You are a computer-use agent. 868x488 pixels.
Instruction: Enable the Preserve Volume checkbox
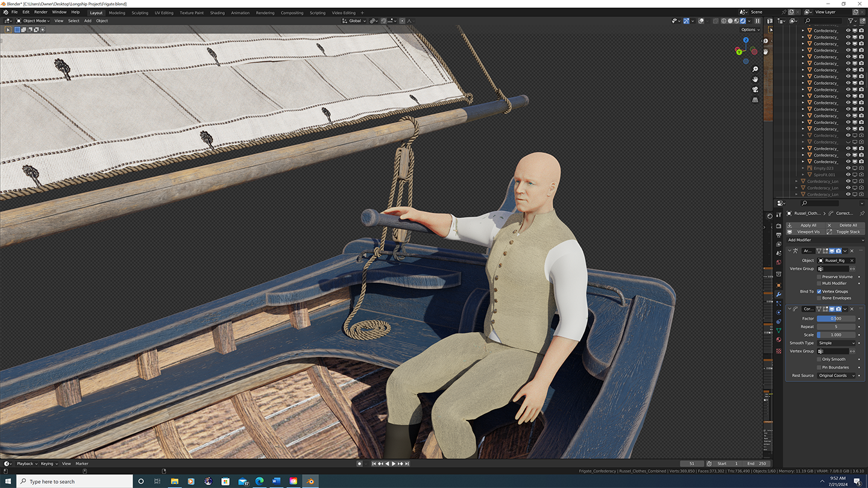[819, 277]
